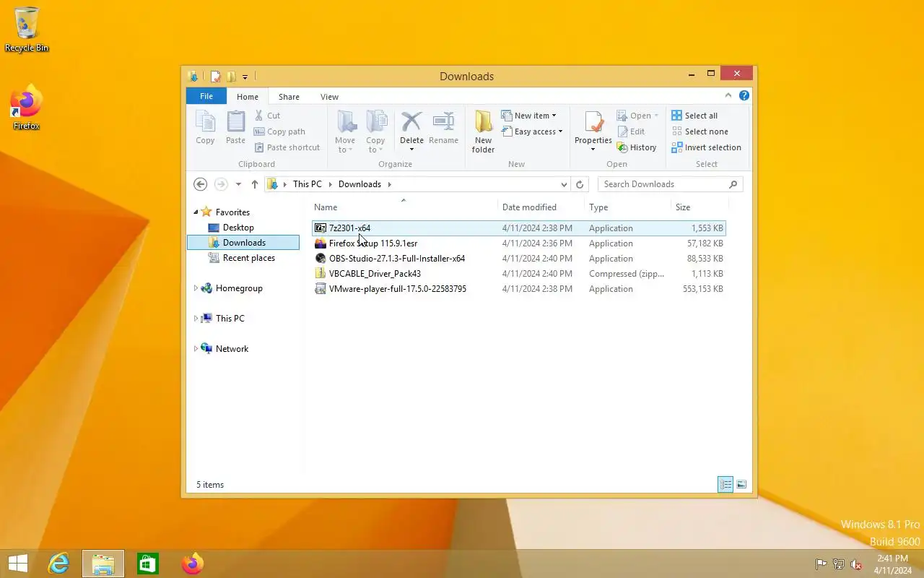924x578 pixels.
Task: Click the Forward navigation arrow
Action: click(222, 184)
